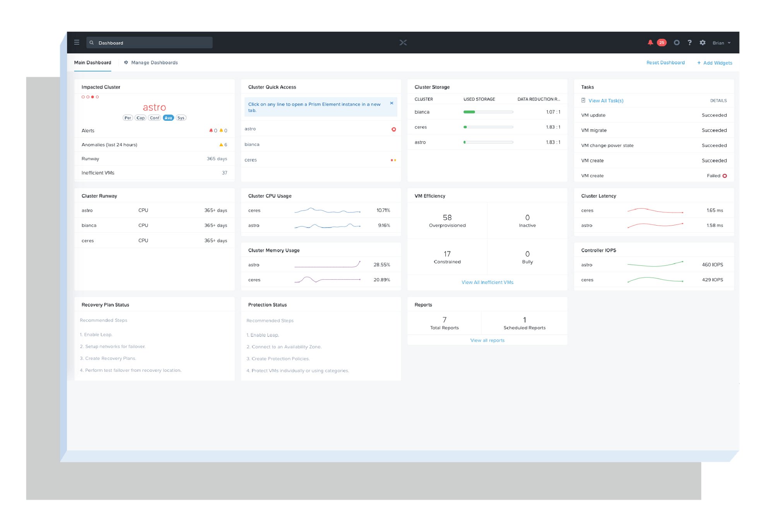Click bianca's used storage bar
This screenshot has height=532, width=780.
(x=488, y=112)
